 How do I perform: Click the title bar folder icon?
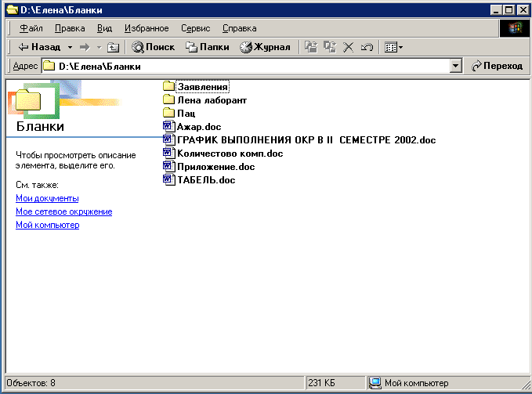point(13,10)
